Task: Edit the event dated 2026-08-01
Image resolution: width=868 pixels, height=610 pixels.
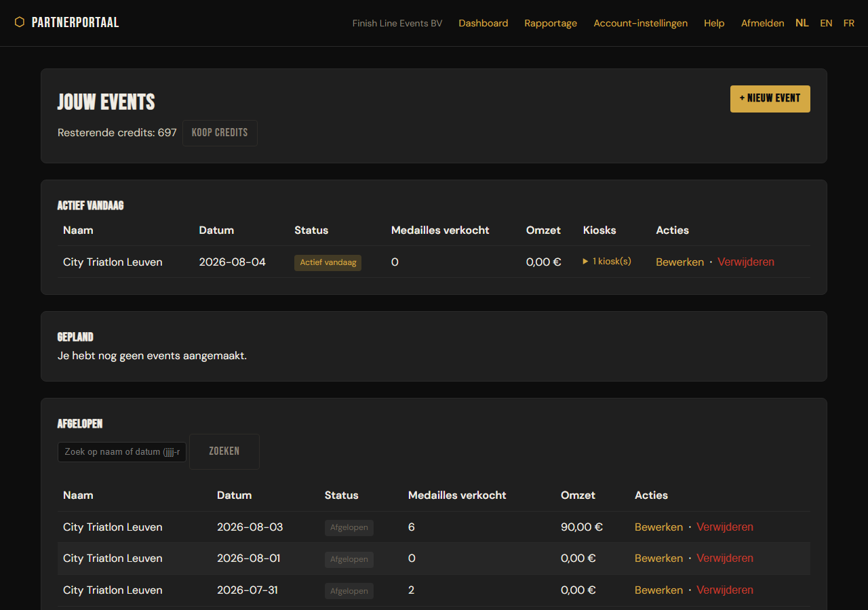Action: click(658, 558)
